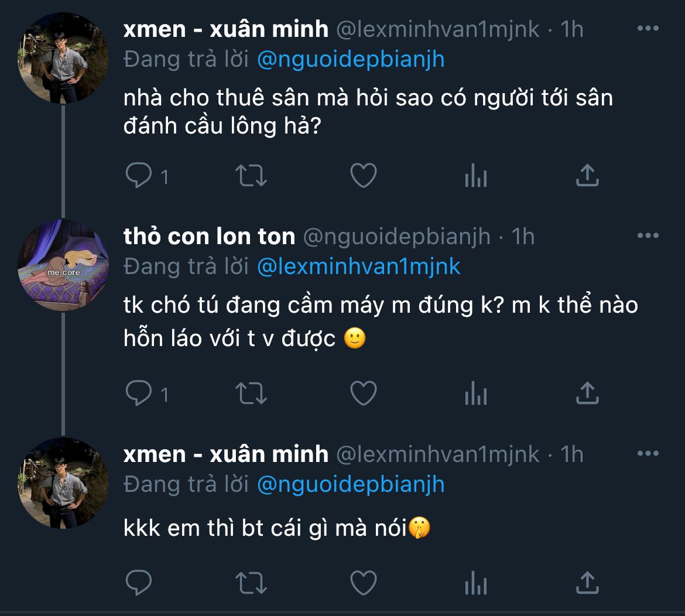Like the last 'kkk em thì bt' tweet
Screen dimensions: 685x616
[363, 583]
